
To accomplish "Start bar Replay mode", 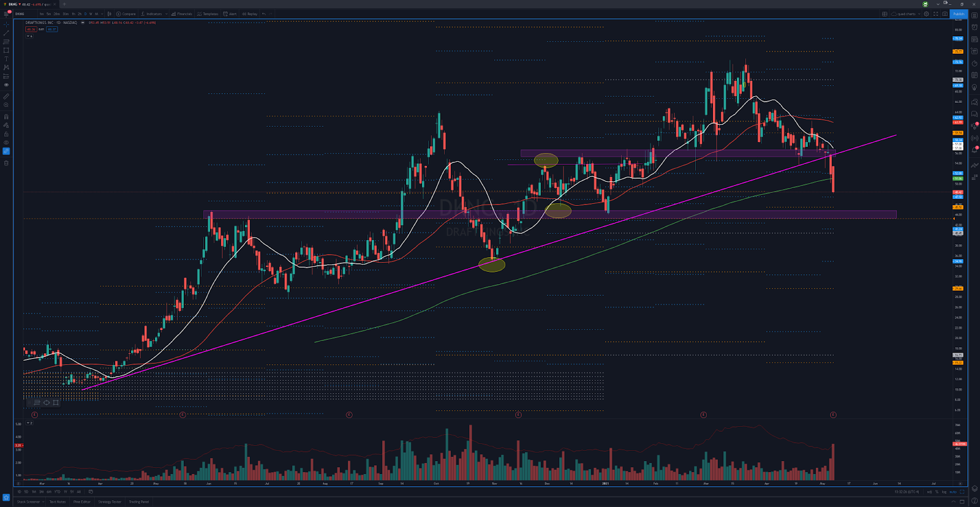I will pyautogui.click(x=250, y=13).
